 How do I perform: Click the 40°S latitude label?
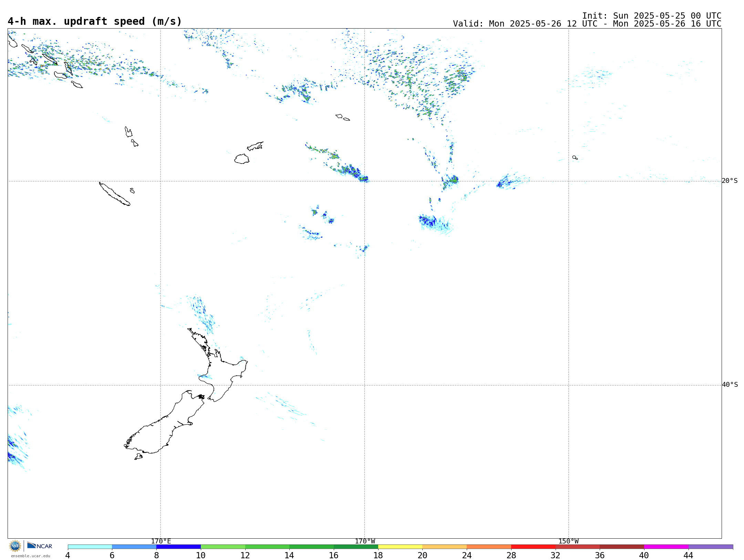(730, 385)
